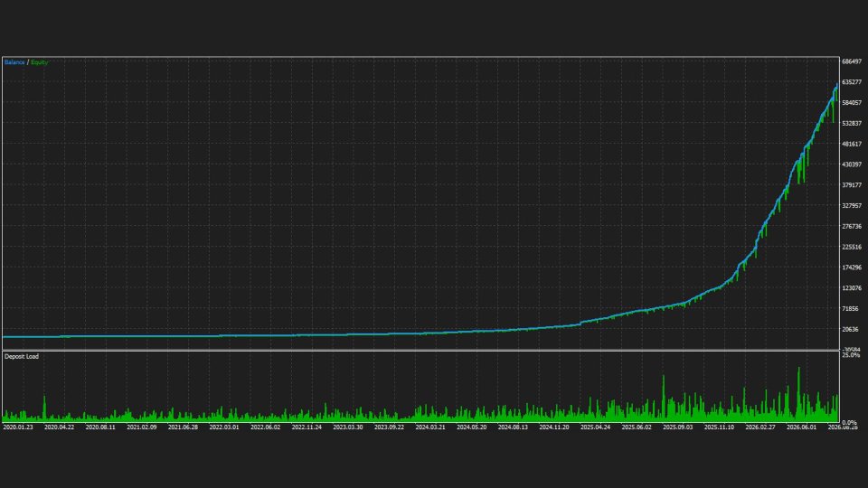This screenshot has height=488, width=868.
Task: Select the 635277 axis value
Action: coord(852,82)
